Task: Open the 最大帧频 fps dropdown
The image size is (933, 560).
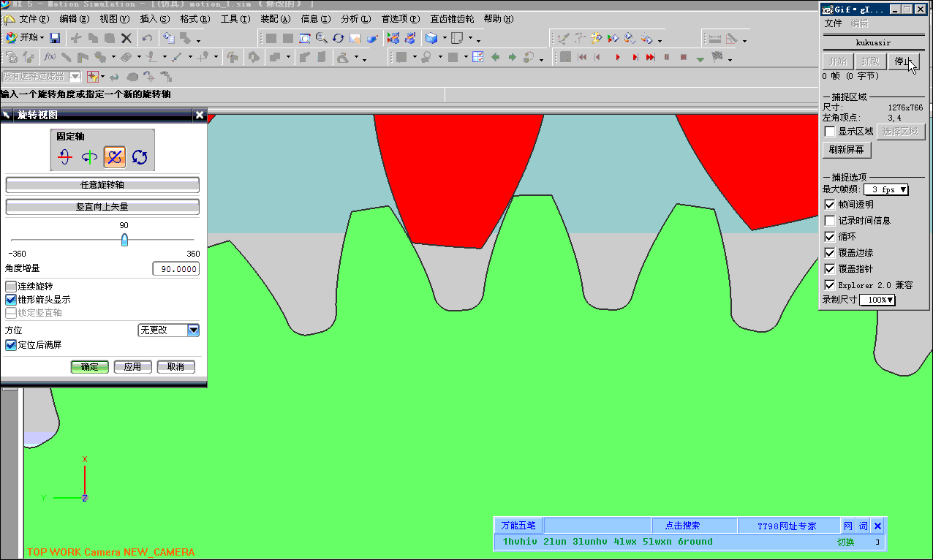Action: tap(886, 190)
